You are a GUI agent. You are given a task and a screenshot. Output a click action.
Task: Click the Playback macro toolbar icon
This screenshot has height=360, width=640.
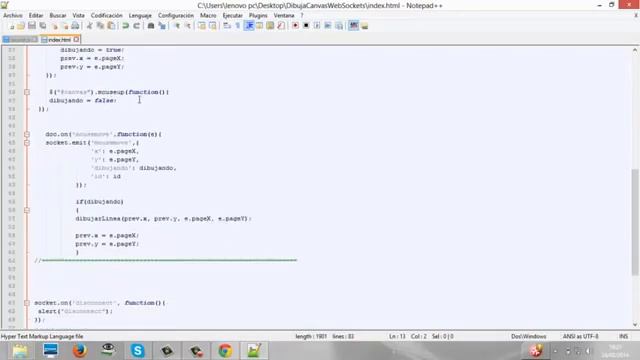pos(317,26)
